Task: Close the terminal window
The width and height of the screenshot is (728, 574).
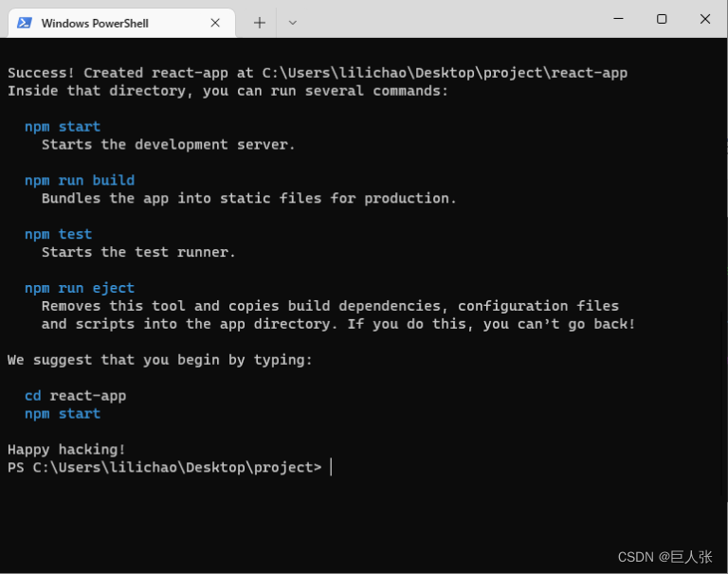Action: tap(705, 19)
